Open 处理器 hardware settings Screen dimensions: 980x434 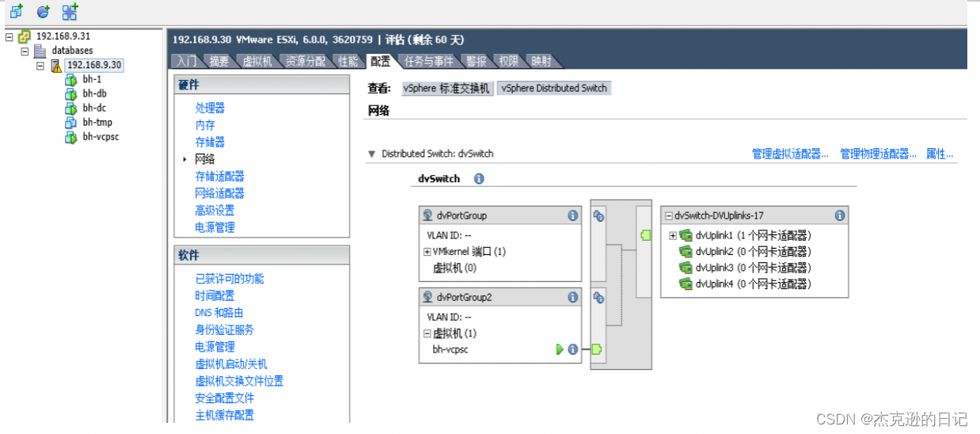pyautogui.click(x=210, y=108)
